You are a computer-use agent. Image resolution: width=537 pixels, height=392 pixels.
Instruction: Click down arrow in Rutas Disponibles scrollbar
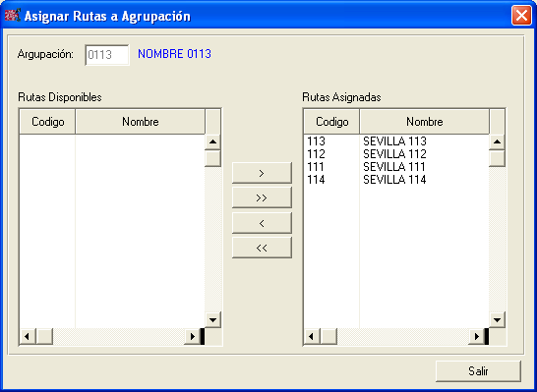[x=212, y=320]
